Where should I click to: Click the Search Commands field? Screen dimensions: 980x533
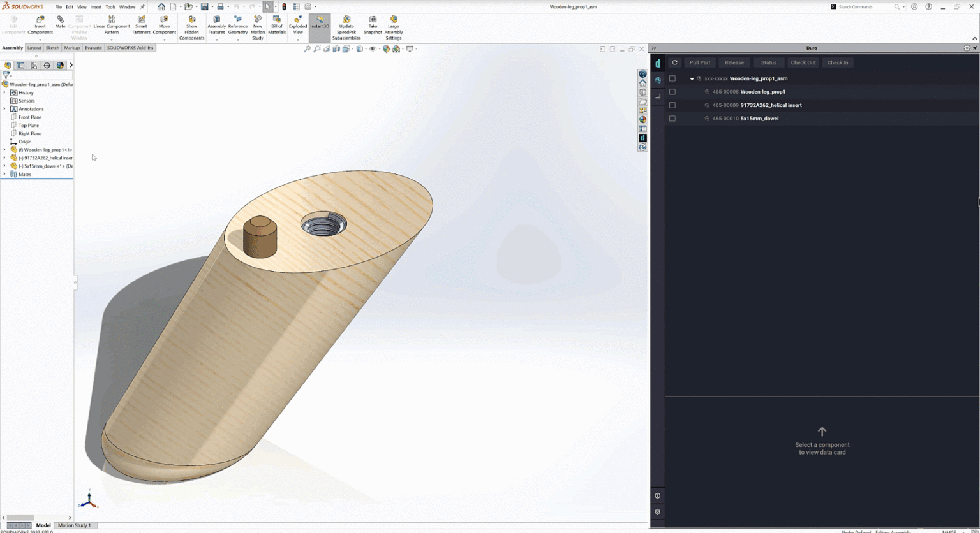[865, 7]
